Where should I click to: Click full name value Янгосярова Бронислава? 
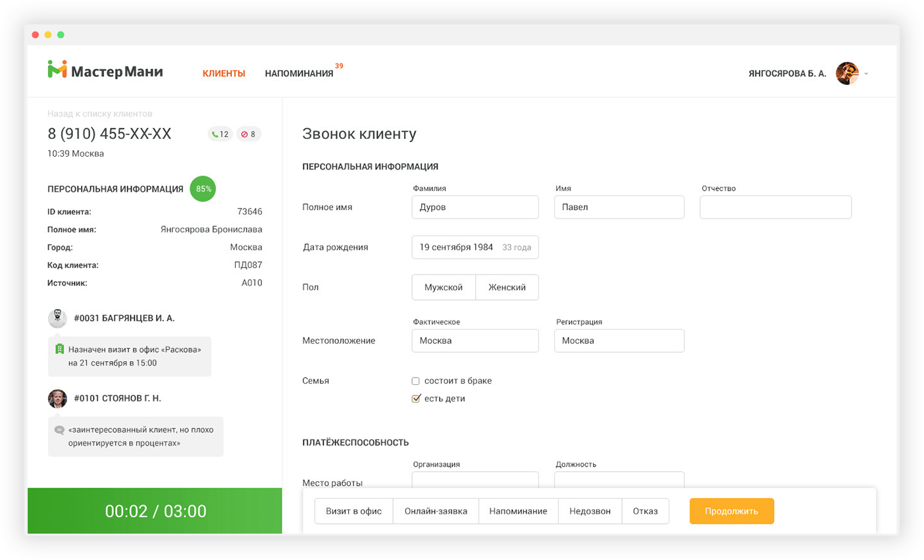click(211, 230)
